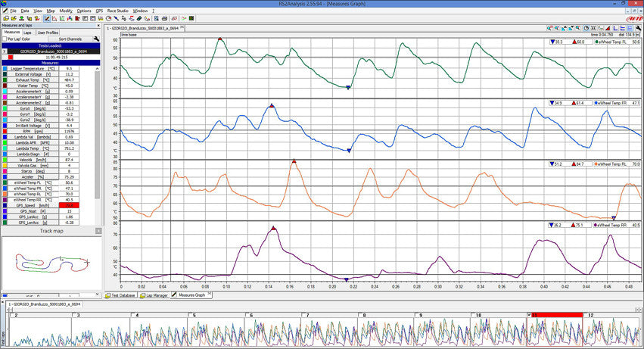Switch to the Laps tab
Viewport: 644px width, 349px height.
pyautogui.click(x=27, y=33)
